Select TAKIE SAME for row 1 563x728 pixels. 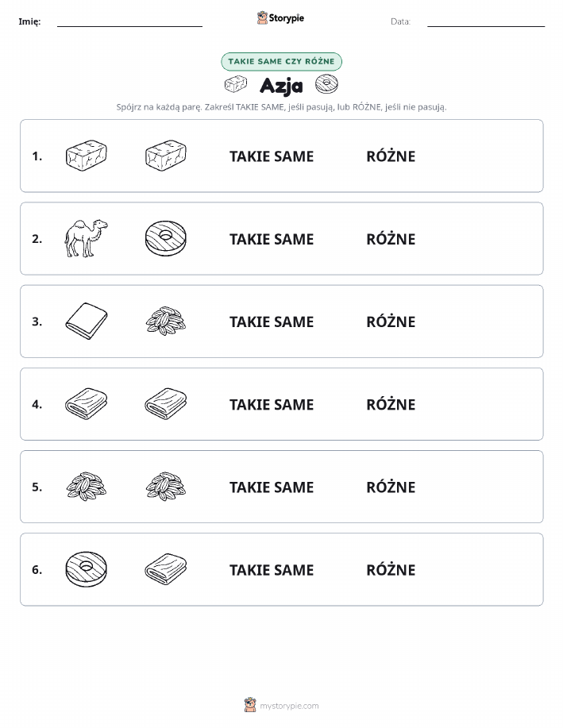coord(272,156)
